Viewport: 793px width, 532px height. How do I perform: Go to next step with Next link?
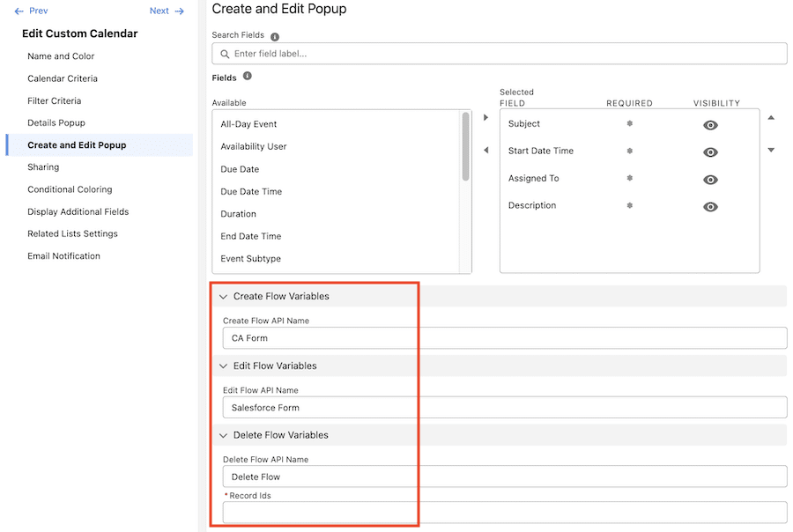pos(167,11)
